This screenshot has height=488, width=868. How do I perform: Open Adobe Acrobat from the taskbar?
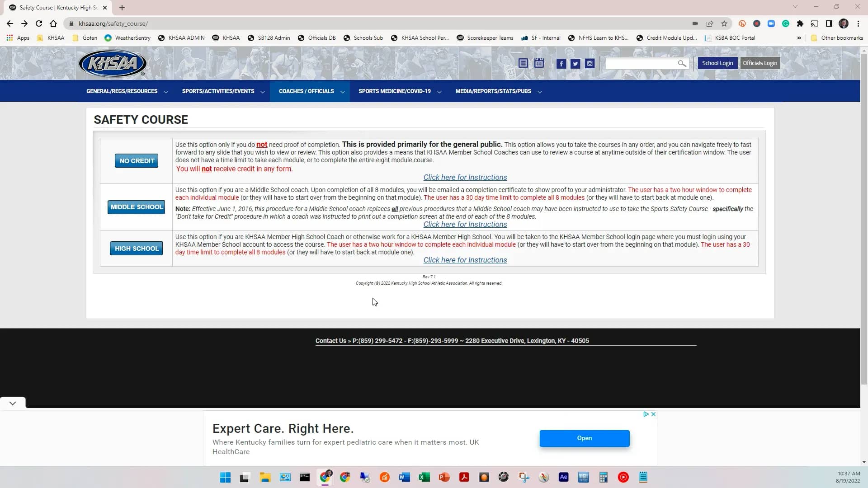tap(464, 477)
